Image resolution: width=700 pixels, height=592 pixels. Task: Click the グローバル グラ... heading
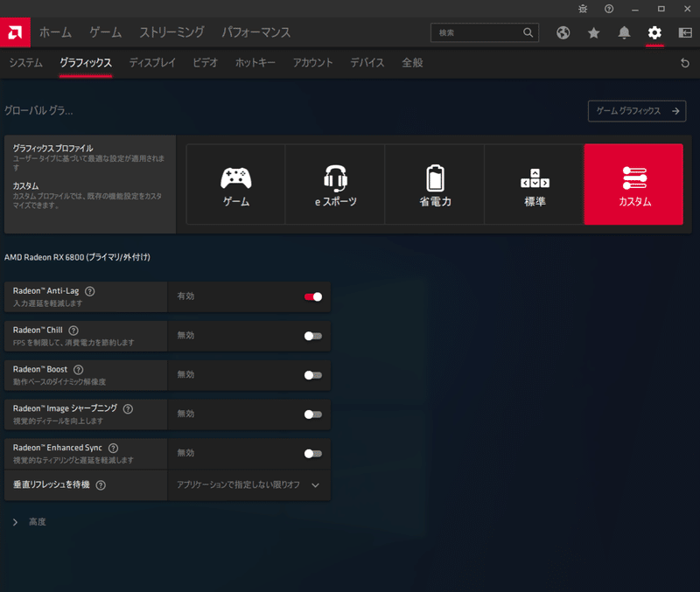point(38,110)
